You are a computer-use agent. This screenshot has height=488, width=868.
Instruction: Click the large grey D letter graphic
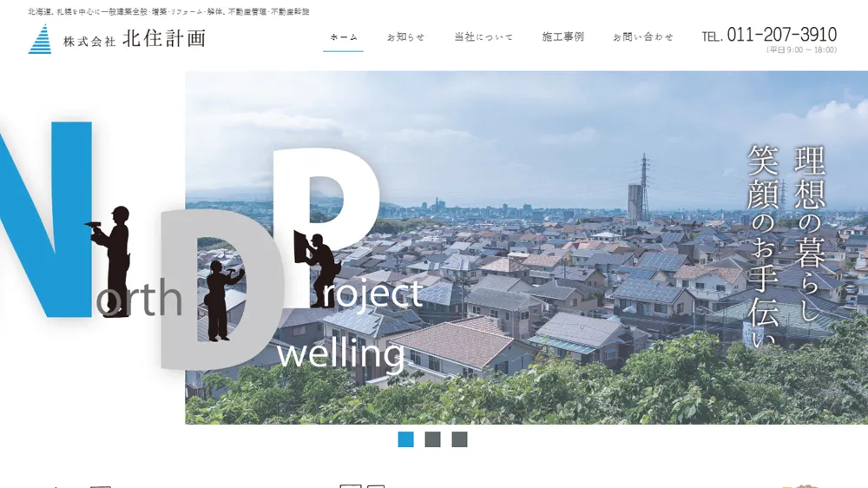coord(221,289)
